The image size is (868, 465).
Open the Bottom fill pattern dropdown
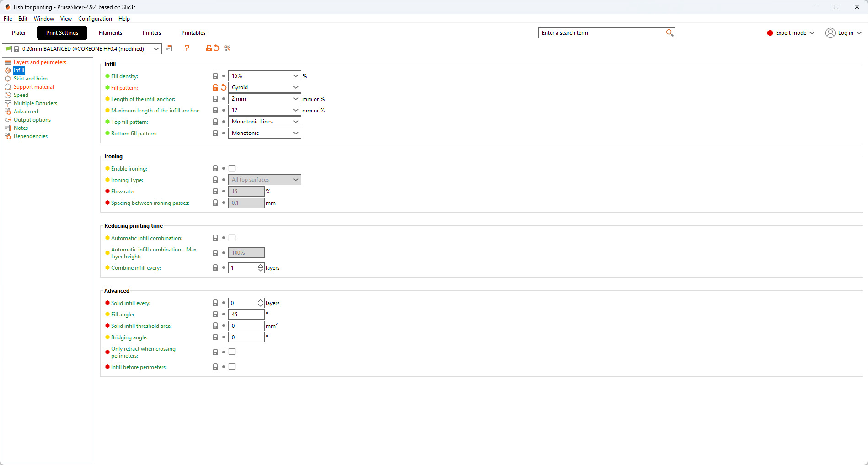tap(264, 133)
